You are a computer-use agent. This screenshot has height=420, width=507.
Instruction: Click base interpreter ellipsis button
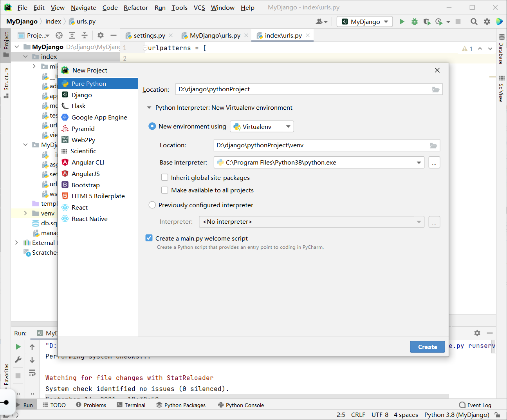pos(434,163)
